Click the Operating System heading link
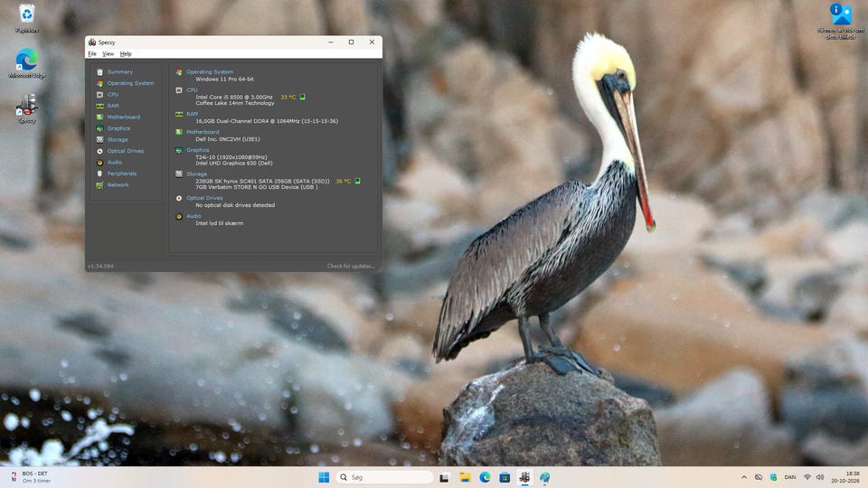Viewport: 868px width, 488px height. (x=209, y=72)
